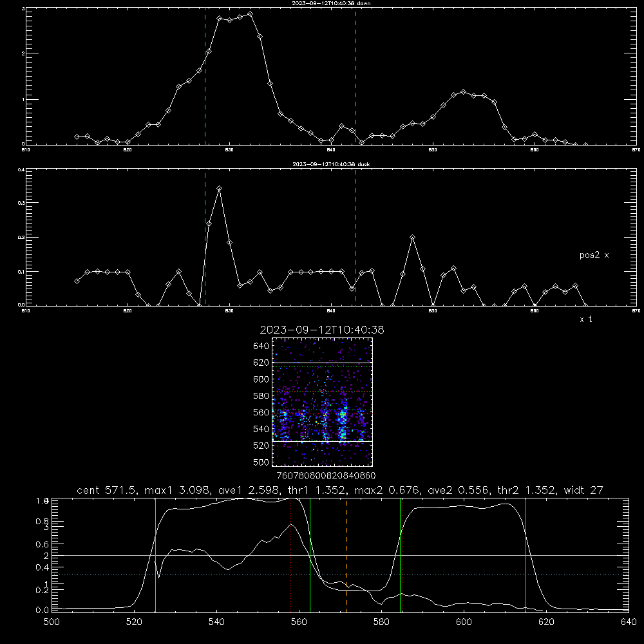Click the '520' x-axis label of bottom plot
The width and height of the screenshot is (644, 644).
(x=134, y=622)
